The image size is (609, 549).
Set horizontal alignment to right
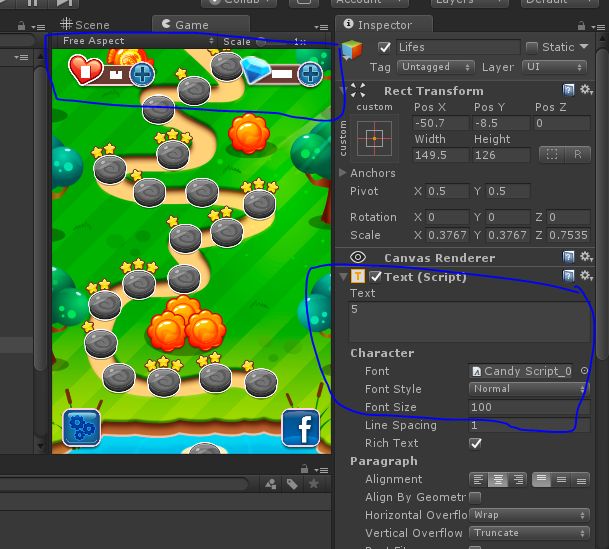pyautogui.click(x=518, y=480)
